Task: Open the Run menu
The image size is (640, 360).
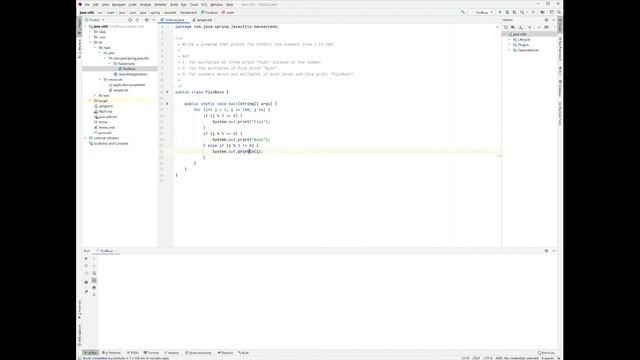Action: click(184, 4)
